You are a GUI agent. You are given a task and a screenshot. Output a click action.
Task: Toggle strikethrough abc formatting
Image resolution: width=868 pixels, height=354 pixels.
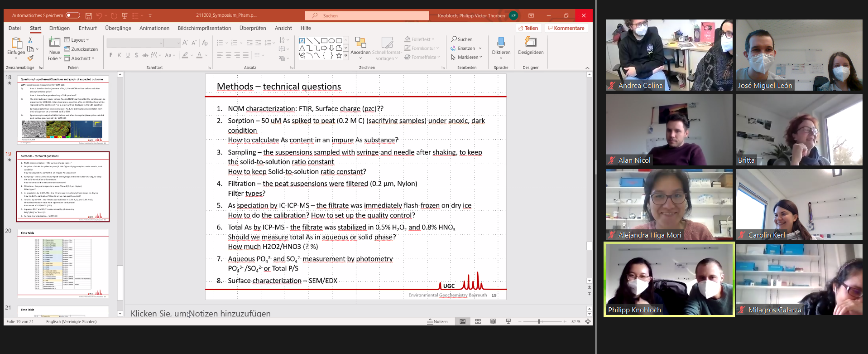point(145,55)
